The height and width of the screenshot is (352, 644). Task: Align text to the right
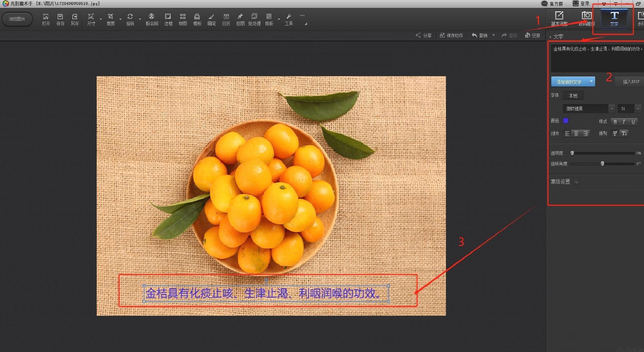(x=586, y=133)
